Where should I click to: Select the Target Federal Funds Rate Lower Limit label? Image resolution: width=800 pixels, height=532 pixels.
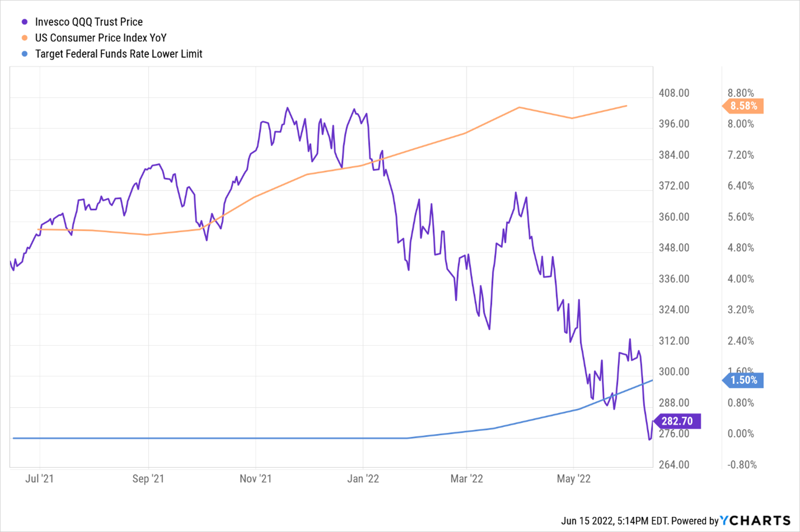point(119,54)
